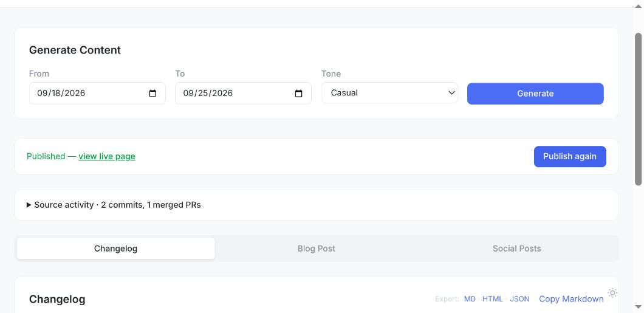Viewport: 644px width, 313px height.
Task: Click the vertical scrollbar thumb
Action: pyautogui.click(x=638, y=109)
